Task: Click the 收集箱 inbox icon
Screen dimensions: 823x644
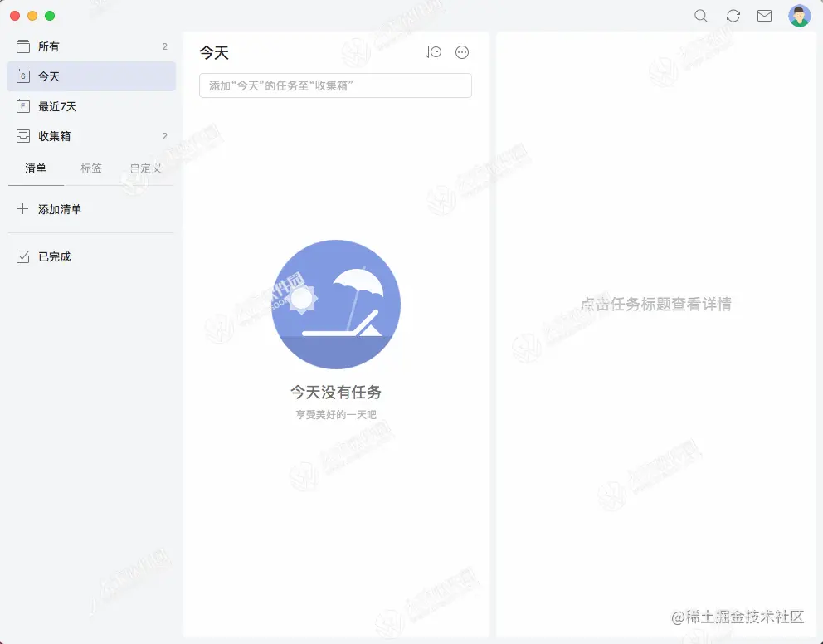Action: click(x=23, y=136)
